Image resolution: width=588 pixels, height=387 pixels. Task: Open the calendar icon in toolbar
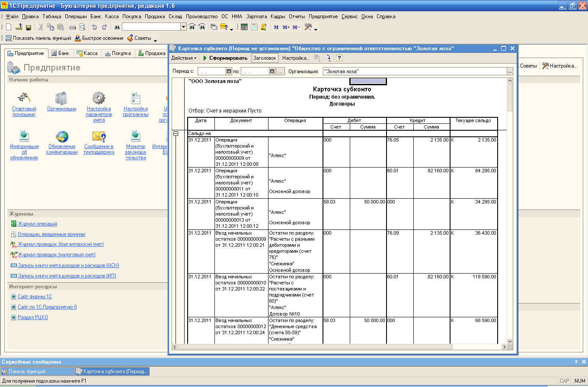click(254, 27)
